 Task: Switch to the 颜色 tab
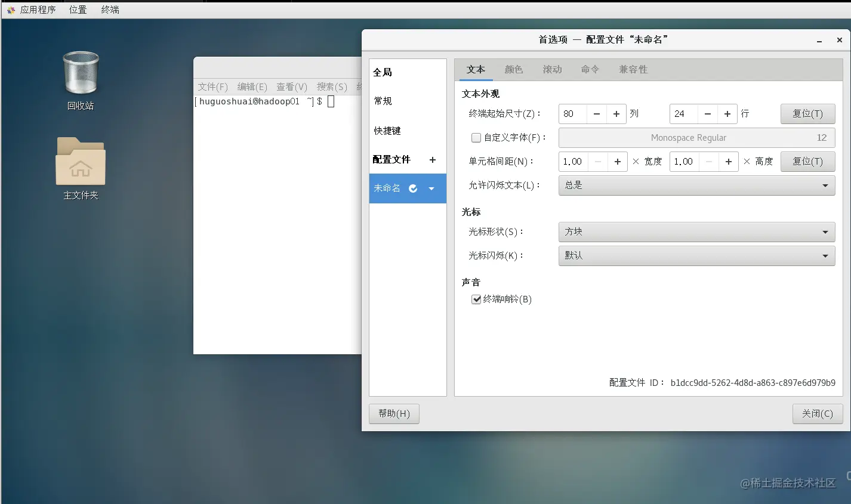pos(514,70)
